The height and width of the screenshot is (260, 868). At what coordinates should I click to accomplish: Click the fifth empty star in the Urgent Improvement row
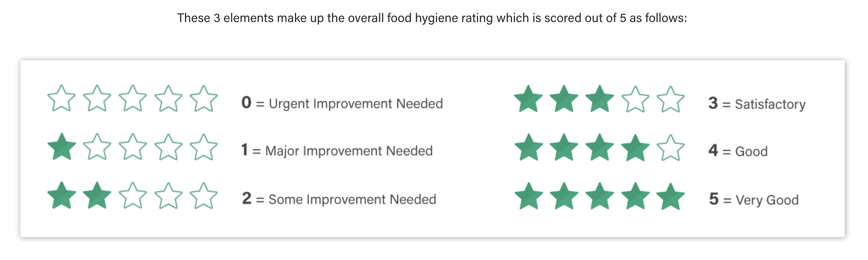click(203, 98)
